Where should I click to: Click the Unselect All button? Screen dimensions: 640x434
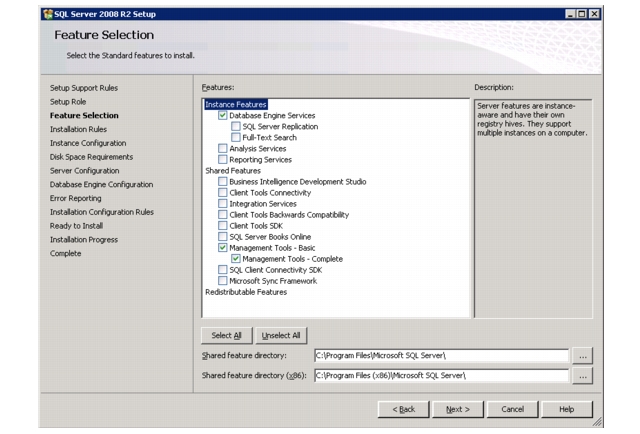[x=281, y=336]
